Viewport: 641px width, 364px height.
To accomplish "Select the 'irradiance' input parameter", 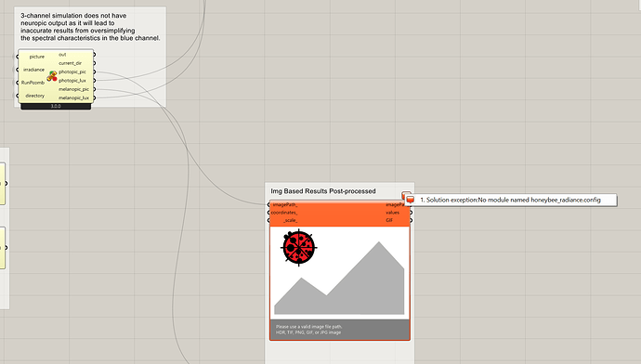I will [x=33, y=70].
